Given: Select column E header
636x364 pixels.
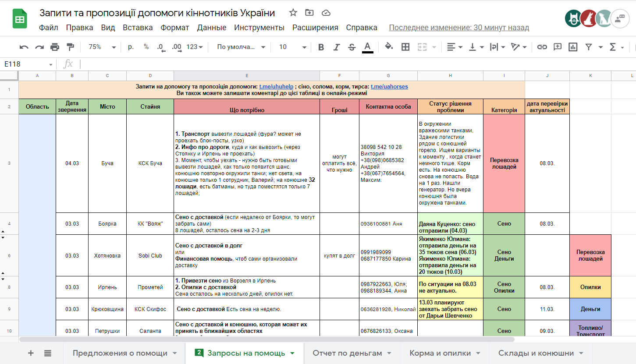Looking at the screenshot, I should point(247,76).
